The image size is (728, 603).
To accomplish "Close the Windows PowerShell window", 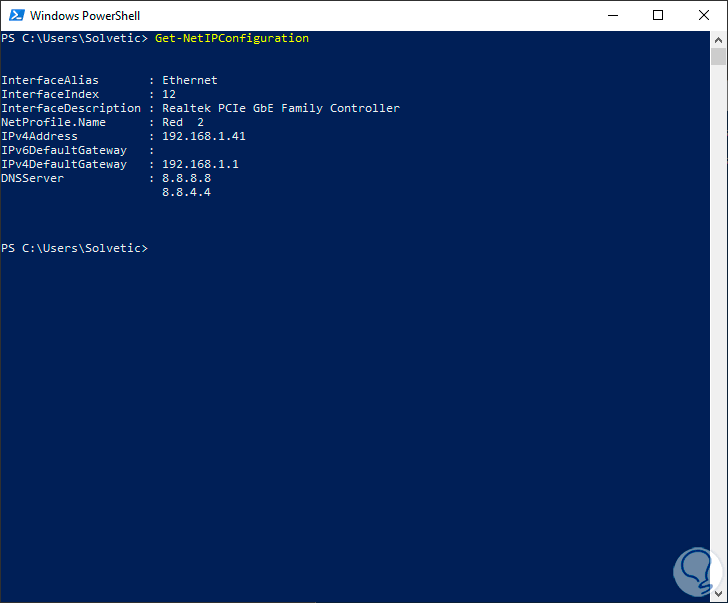I will [703, 15].
